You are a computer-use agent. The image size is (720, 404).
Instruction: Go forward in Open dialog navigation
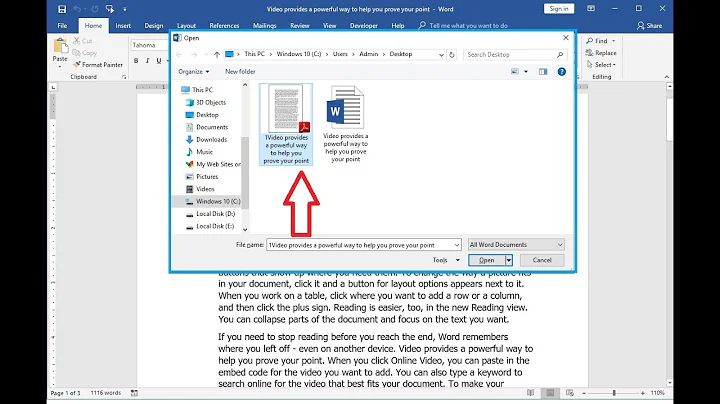[x=194, y=55]
